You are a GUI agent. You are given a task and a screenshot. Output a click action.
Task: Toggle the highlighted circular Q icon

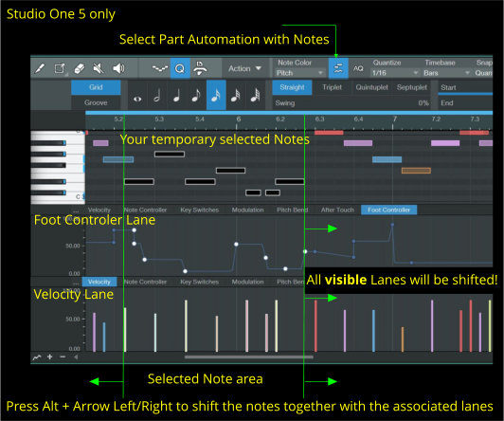[180, 68]
